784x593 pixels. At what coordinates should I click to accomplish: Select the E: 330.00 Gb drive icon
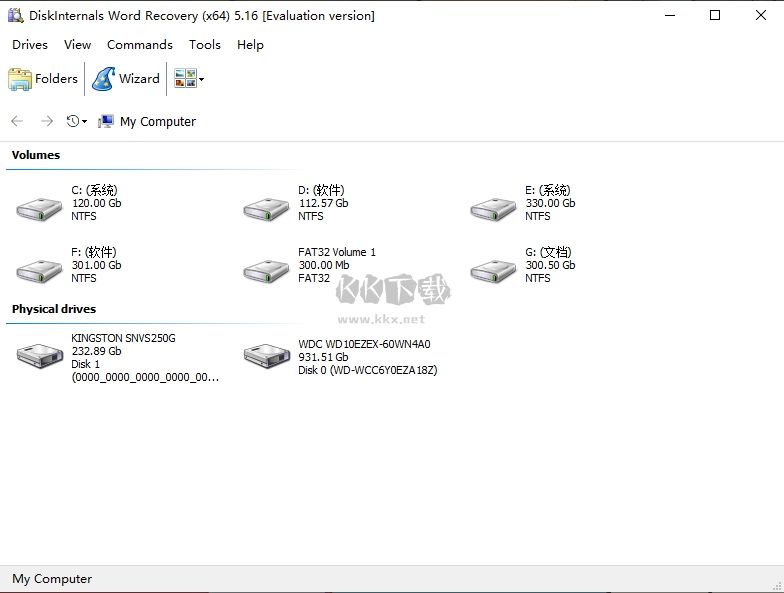click(x=493, y=209)
